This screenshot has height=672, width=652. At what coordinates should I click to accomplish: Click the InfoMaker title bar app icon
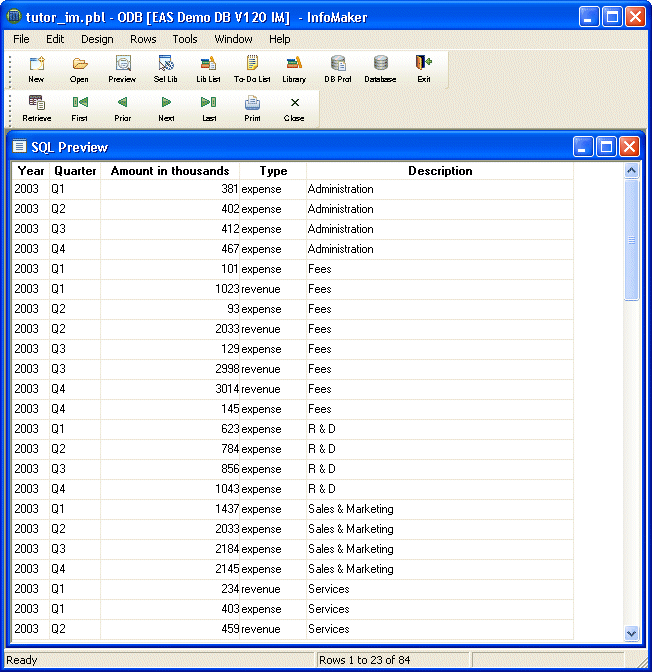[x=14, y=17]
